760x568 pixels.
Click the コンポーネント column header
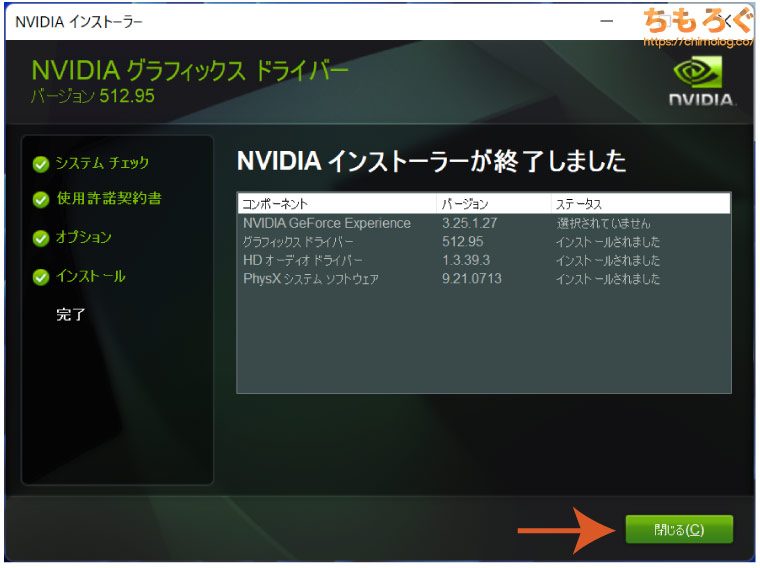pyautogui.click(x=337, y=204)
